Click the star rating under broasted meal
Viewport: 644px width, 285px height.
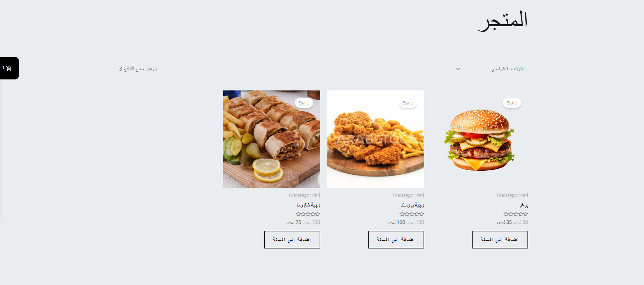click(412, 214)
